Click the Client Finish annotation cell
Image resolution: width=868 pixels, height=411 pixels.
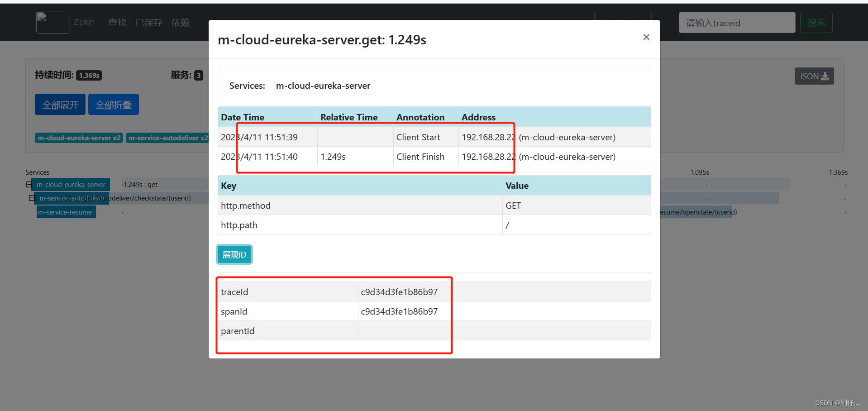(x=426, y=157)
